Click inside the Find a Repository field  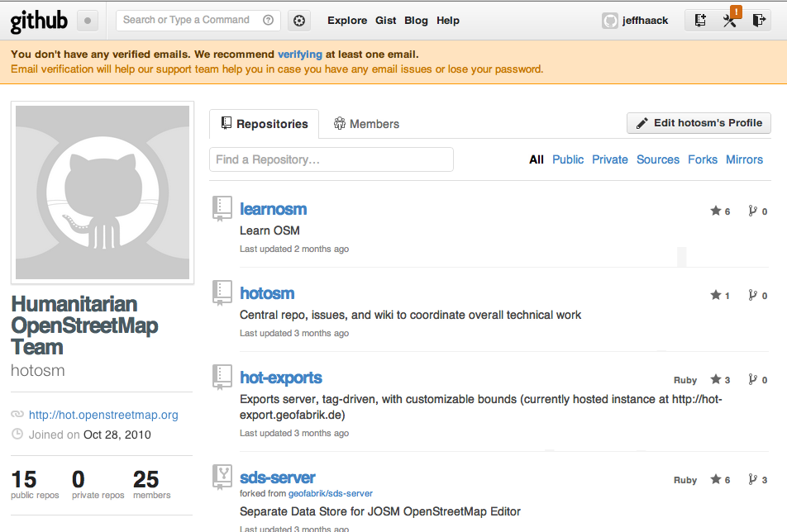(331, 159)
